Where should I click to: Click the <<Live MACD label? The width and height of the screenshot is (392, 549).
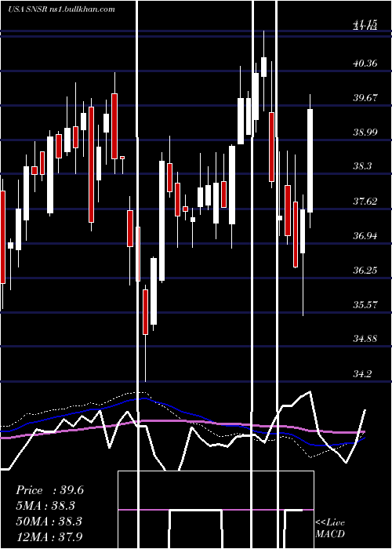330,528
